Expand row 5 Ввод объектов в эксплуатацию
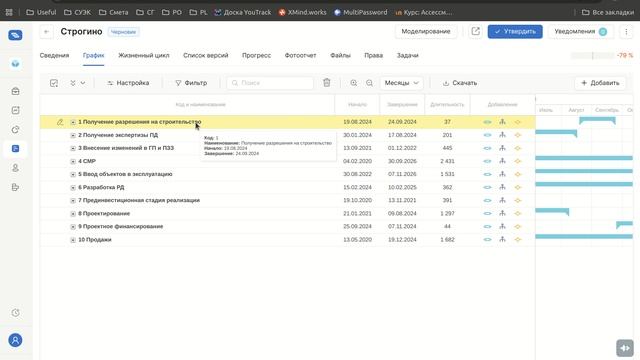This screenshot has height=360, width=640. (73, 174)
